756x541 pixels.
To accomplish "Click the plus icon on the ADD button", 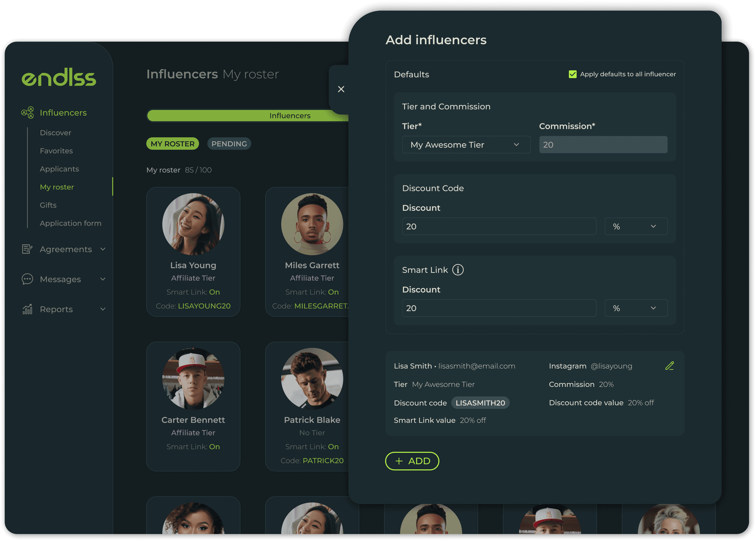I will coord(399,461).
